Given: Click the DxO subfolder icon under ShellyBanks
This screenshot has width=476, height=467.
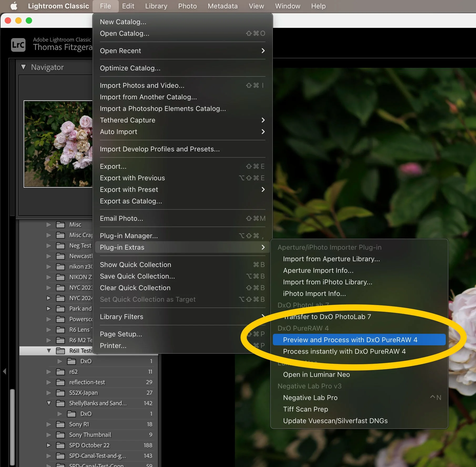Looking at the screenshot, I should click(x=71, y=414).
